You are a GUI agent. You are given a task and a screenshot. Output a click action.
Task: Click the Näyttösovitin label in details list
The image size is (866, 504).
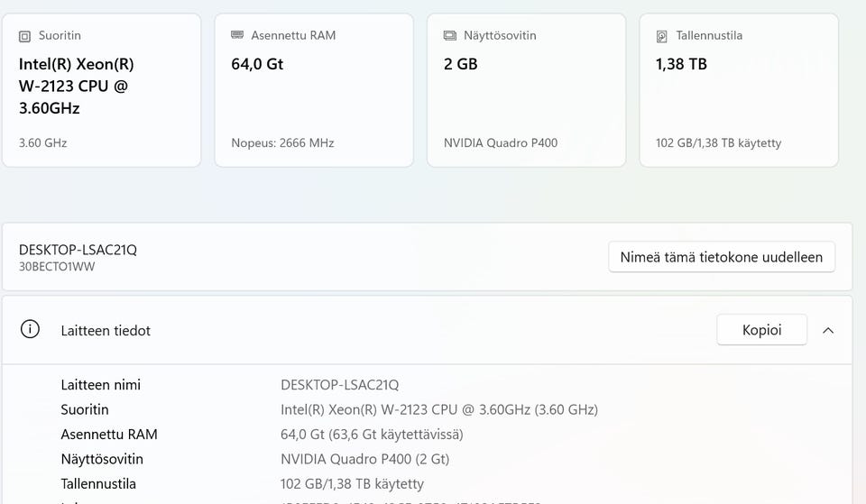pyautogui.click(x=102, y=459)
